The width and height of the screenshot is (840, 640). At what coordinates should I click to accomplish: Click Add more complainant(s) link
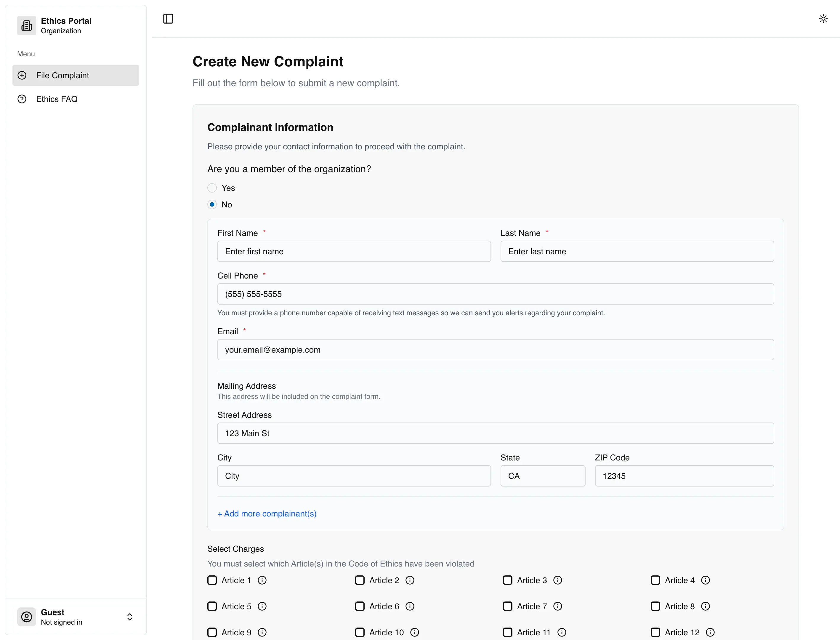(x=267, y=513)
